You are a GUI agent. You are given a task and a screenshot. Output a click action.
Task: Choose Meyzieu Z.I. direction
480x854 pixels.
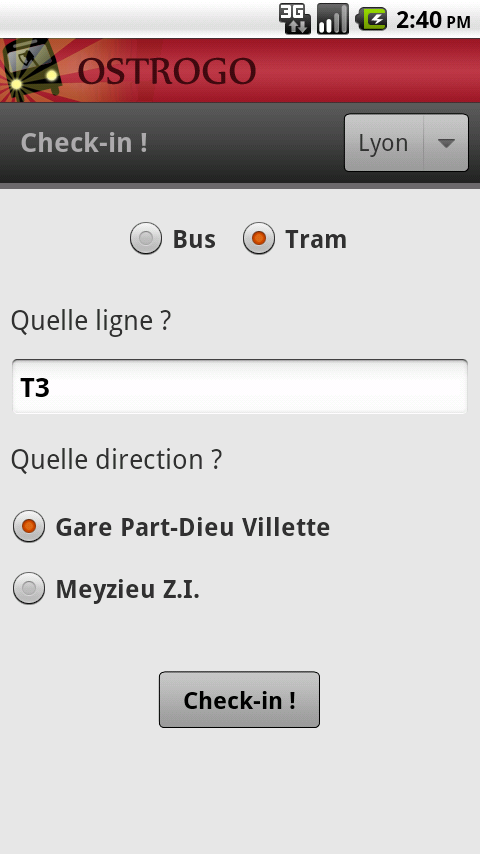[106, 589]
